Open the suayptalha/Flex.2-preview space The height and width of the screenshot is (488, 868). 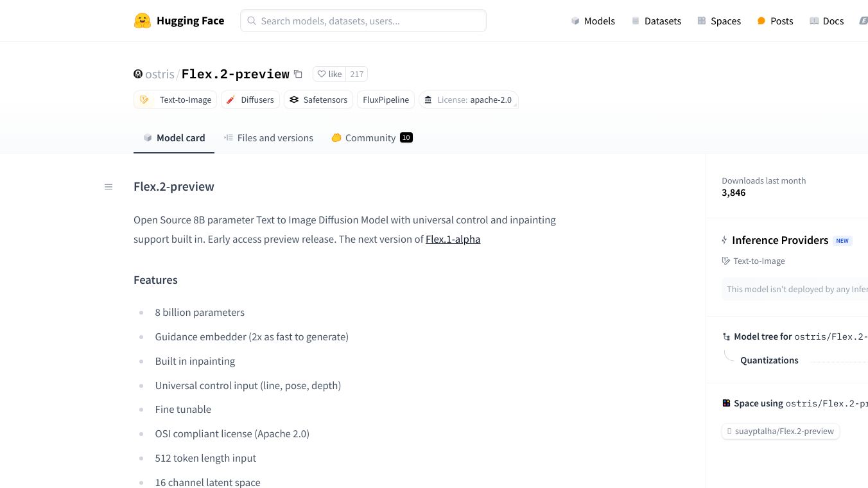pyautogui.click(x=781, y=431)
